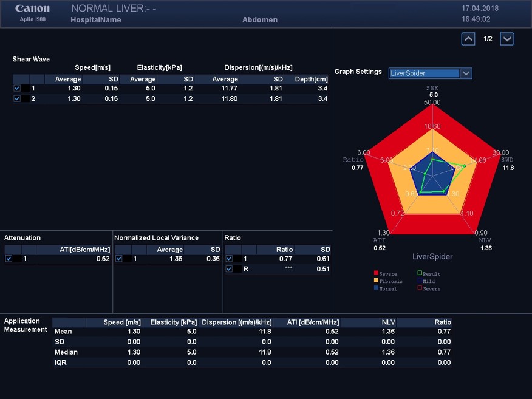
Task: Click the orange Fibrosis legend square
Action: pos(377,281)
